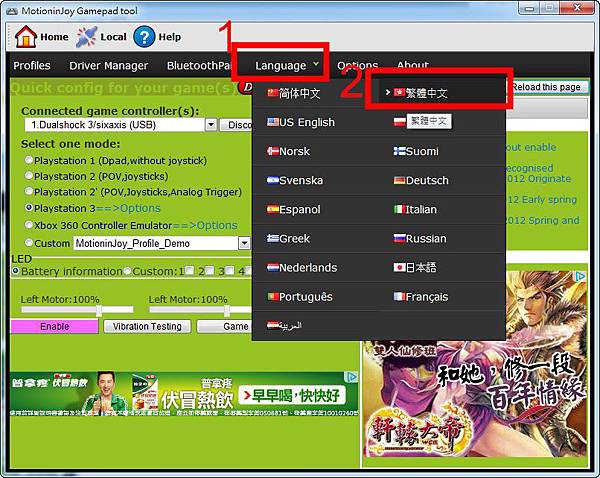Click the Dutch flag beside Nederlands
Screen dimensions: 600x478
point(273,267)
